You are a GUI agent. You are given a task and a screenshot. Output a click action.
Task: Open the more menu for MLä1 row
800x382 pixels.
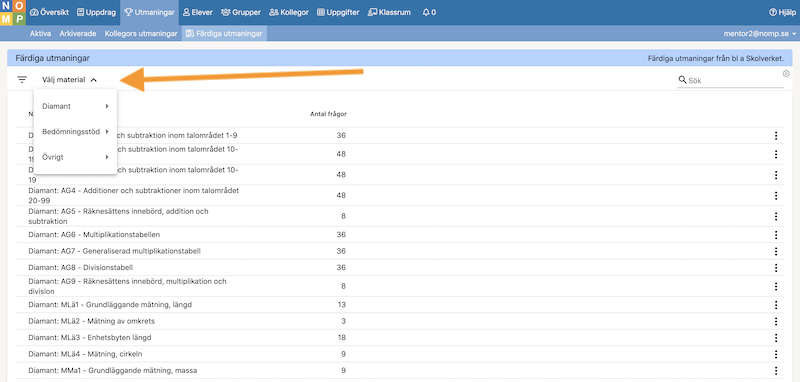776,305
